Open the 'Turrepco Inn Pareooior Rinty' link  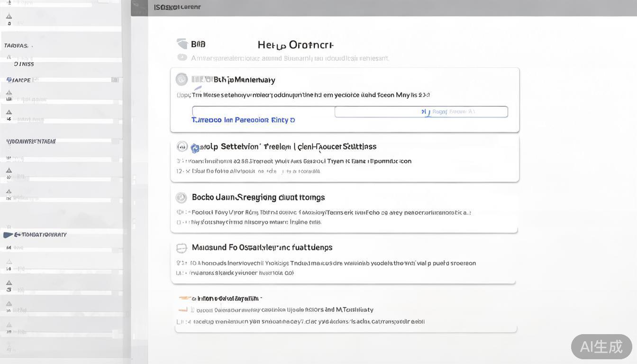click(x=243, y=120)
